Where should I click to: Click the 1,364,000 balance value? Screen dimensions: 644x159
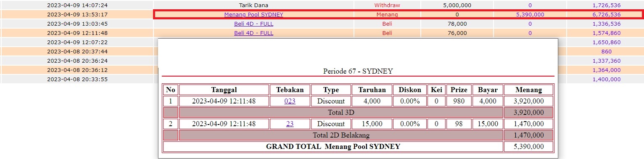click(606, 70)
